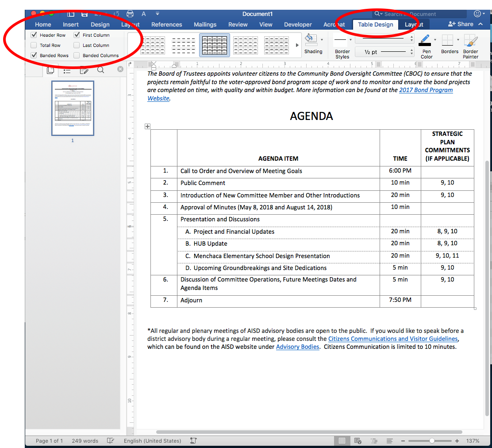
Task: Expand the table styles gallery arrow
Action: 297,45
